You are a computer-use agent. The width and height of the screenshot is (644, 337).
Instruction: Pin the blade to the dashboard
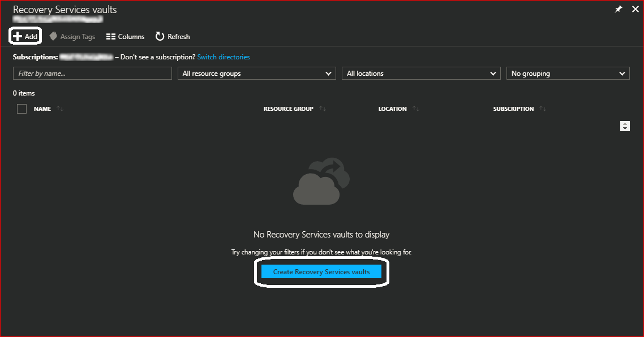[x=618, y=9]
